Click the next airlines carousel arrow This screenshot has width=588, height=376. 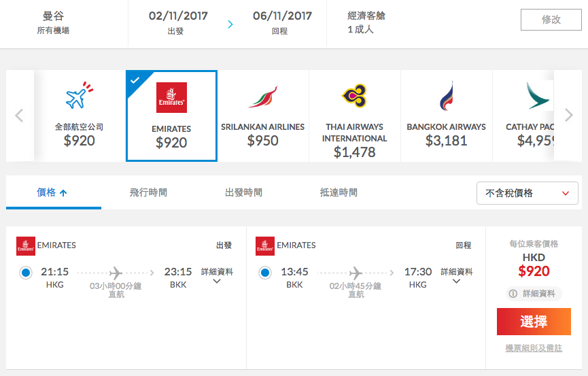(x=568, y=115)
